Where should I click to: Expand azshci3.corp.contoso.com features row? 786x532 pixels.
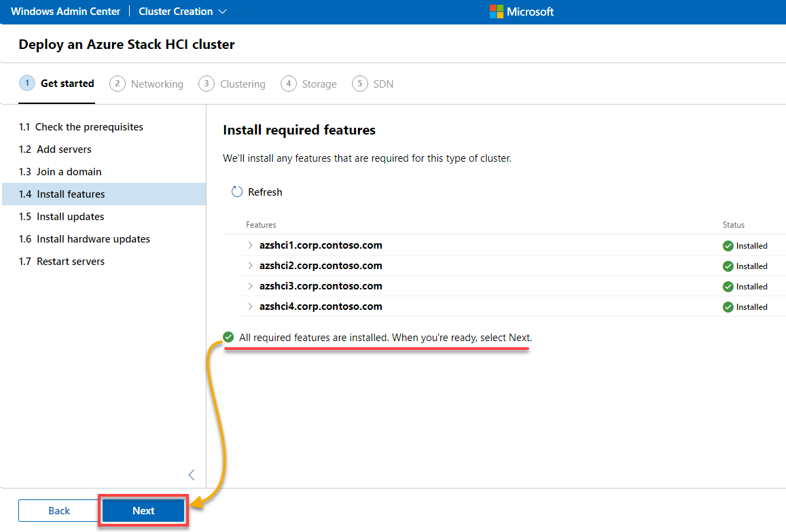pos(250,286)
